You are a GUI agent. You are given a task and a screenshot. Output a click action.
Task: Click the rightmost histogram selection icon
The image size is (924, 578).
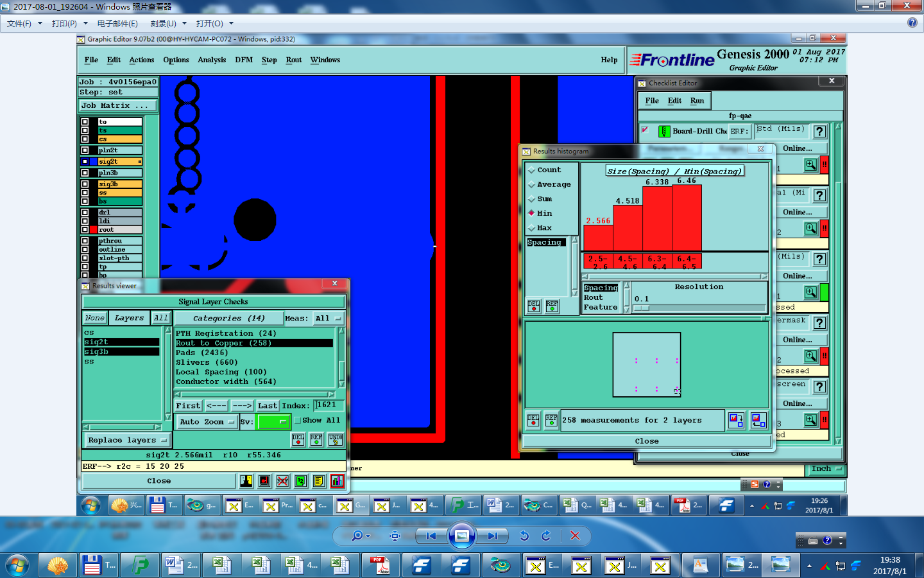[x=758, y=421]
